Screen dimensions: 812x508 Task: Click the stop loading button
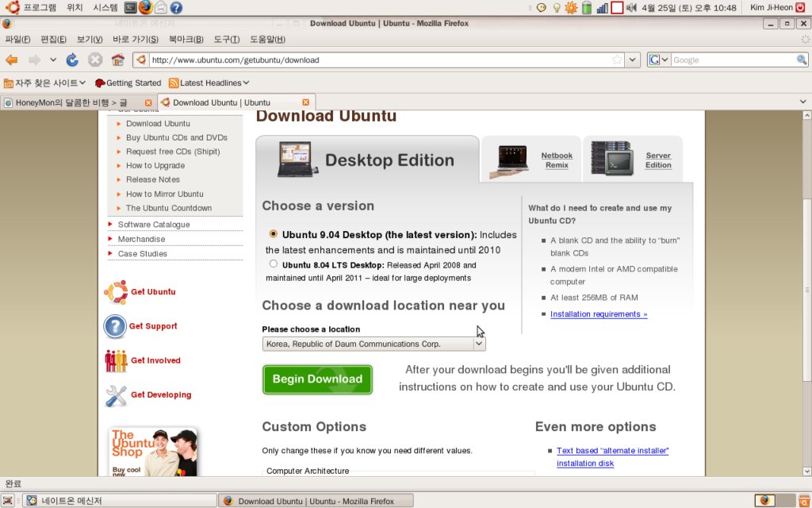pos(95,60)
